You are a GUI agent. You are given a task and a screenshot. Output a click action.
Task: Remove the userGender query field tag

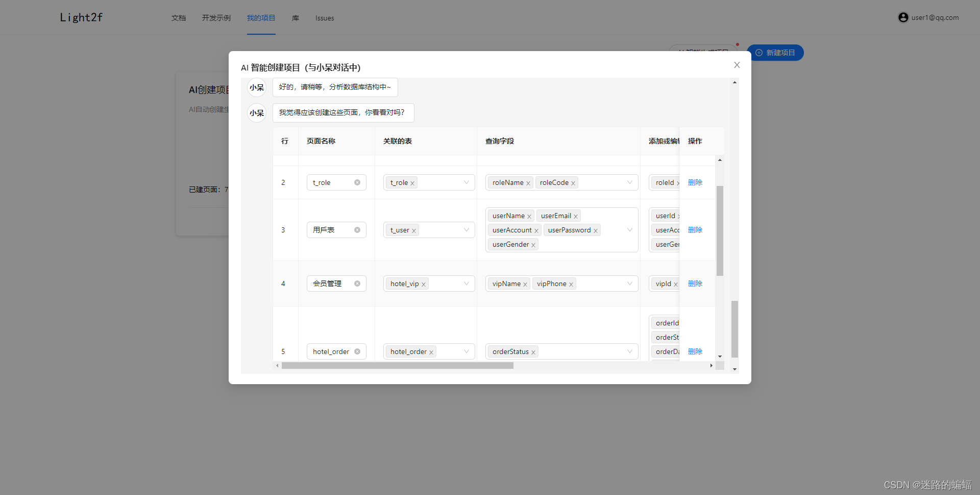pos(533,245)
